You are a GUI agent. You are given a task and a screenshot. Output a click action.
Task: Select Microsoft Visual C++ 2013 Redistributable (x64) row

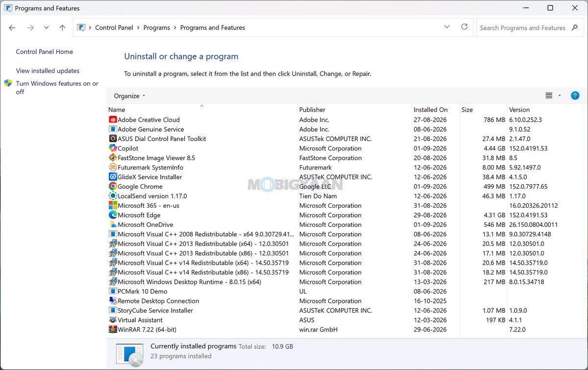[x=345, y=244]
